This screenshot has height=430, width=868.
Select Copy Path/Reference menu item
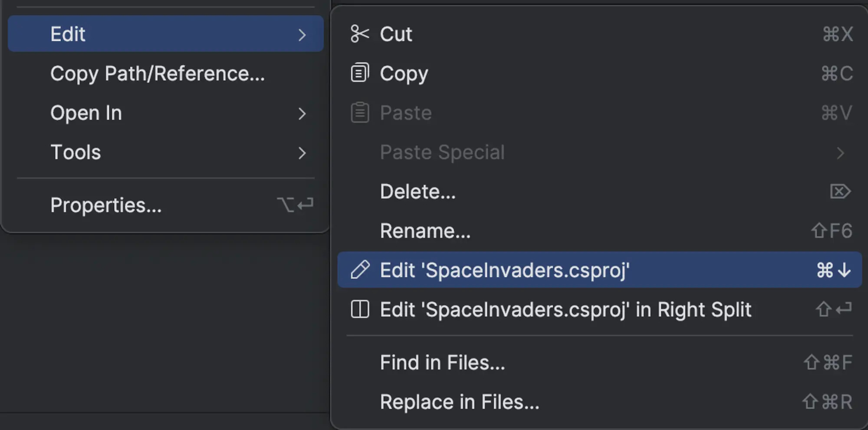[157, 73]
